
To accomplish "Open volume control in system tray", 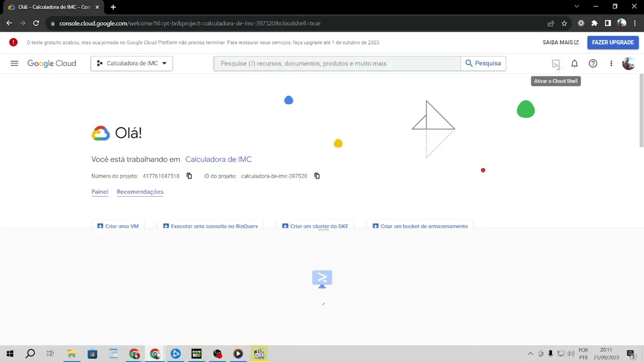I will pos(571,354).
